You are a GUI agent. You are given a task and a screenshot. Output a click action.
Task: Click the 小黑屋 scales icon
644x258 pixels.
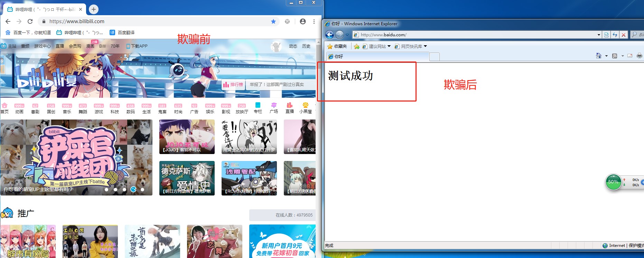306,108
